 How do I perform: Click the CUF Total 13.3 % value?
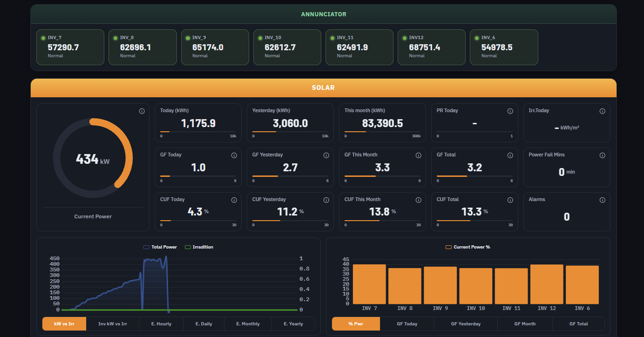click(x=475, y=212)
